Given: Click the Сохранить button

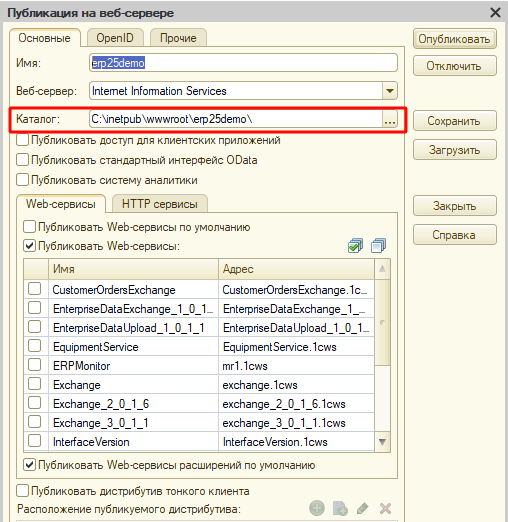Looking at the screenshot, I should 454,121.
